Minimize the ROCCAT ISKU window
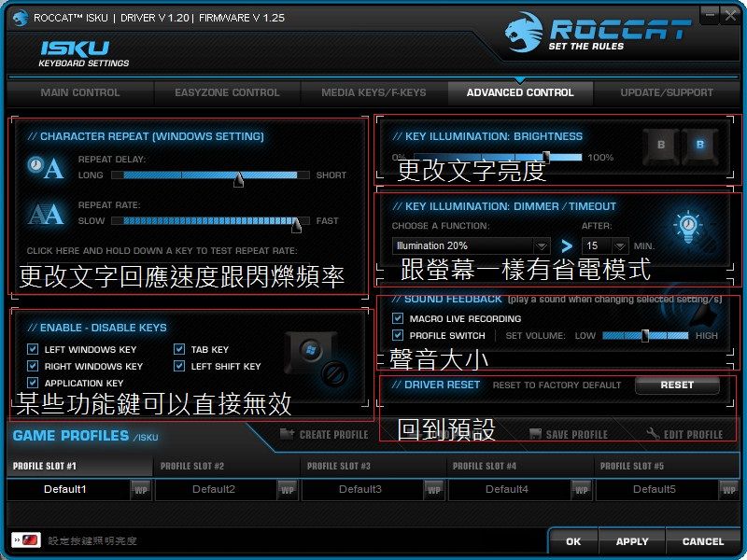 (710, 15)
